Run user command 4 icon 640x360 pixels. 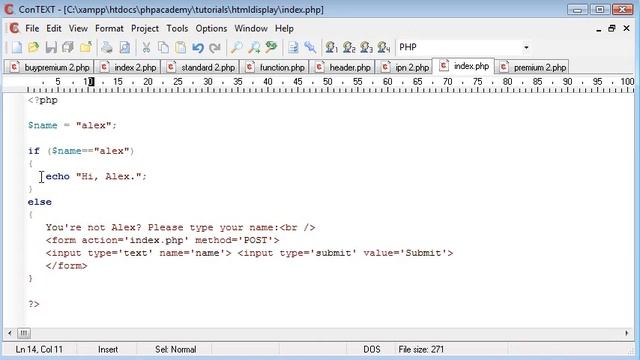click(384, 47)
